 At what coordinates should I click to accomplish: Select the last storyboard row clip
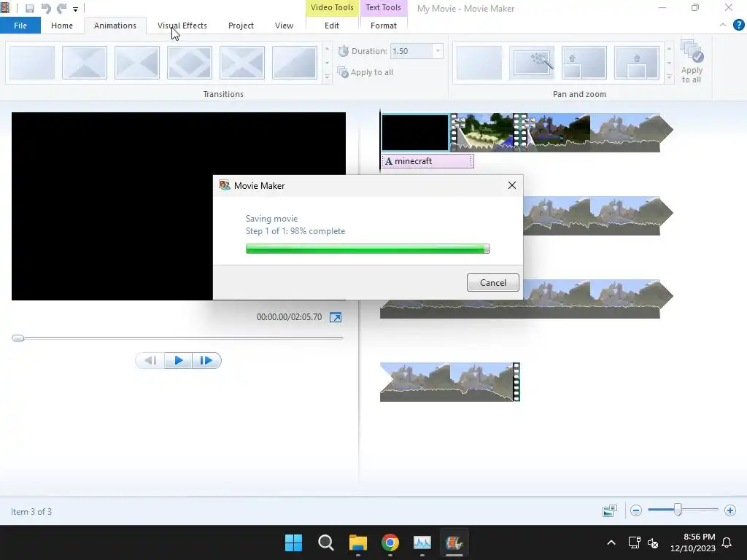(x=449, y=382)
